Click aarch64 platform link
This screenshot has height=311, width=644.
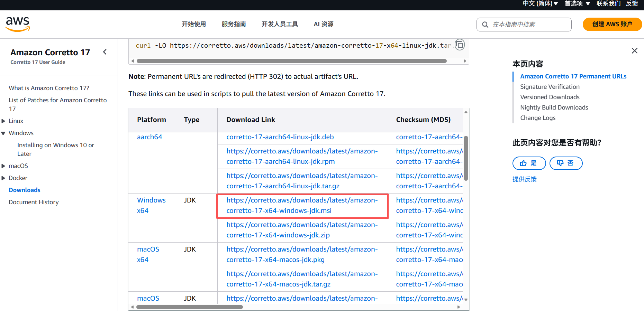(x=149, y=137)
